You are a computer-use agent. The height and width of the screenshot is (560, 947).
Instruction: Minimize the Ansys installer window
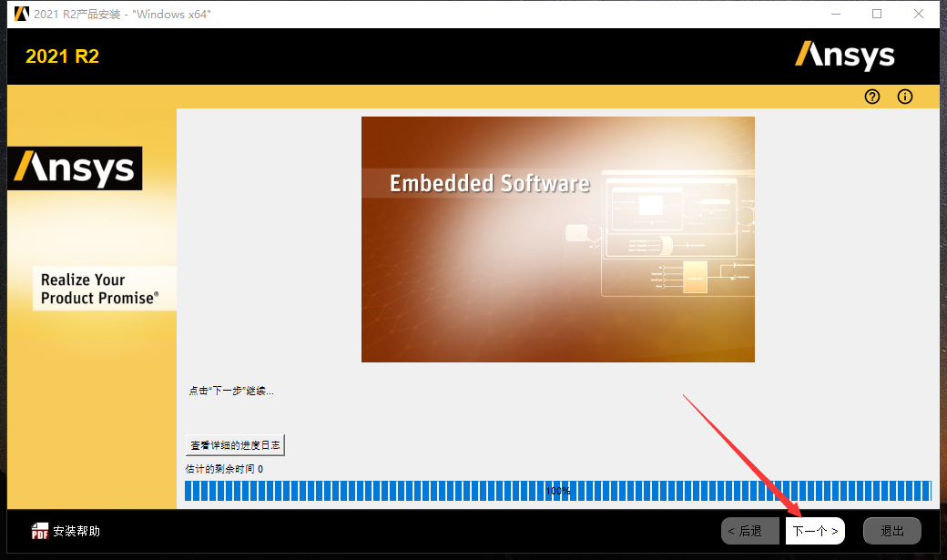point(835,14)
